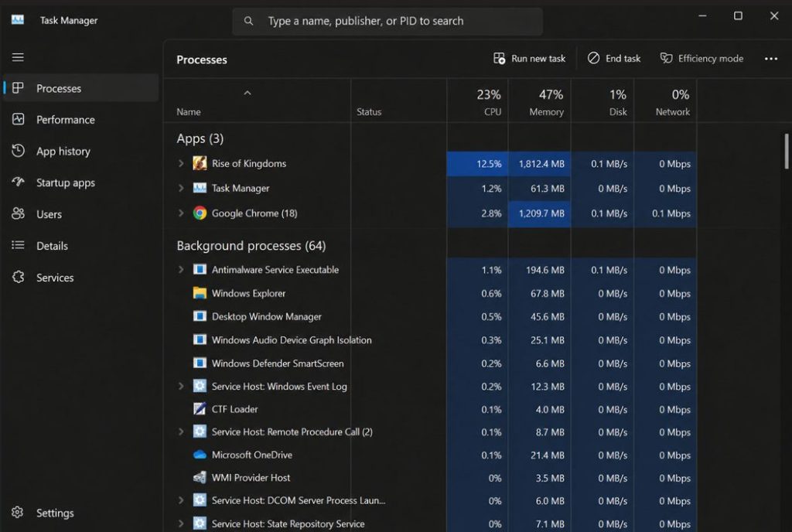Screen dimensions: 792x532
Task: Click Google Chrome 1,209.7 MB memory cell
Action: point(539,213)
